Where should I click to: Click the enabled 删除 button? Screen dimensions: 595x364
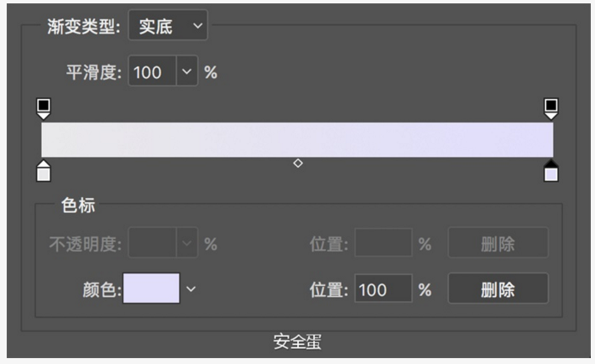(x=498, y=289)
